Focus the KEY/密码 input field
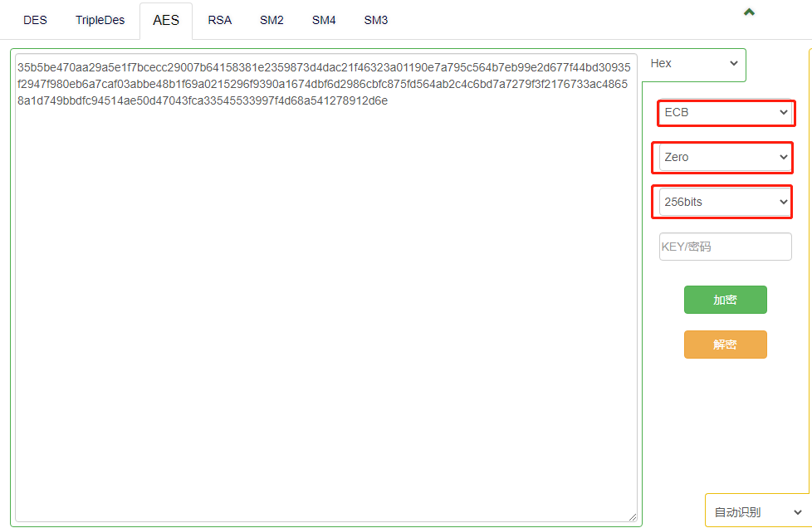Viewport: 812px width, 528px height. point(726,247)
